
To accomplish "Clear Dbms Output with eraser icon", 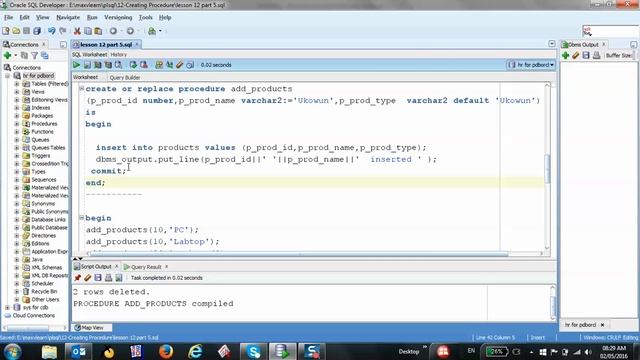I will [x=576, y=56].
